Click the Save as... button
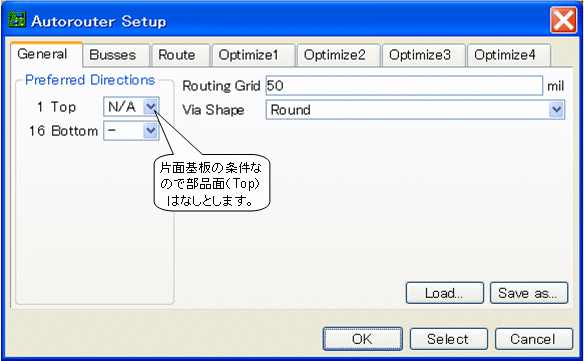584x361 pixels. (529, 293)
